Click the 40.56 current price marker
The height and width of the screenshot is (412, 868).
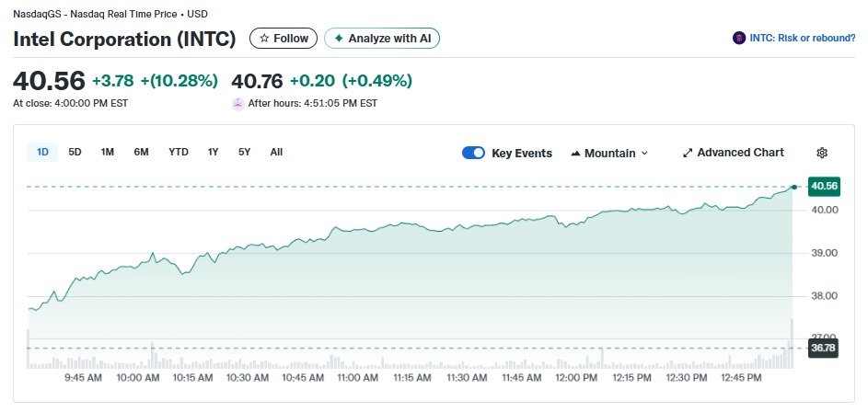824,187
